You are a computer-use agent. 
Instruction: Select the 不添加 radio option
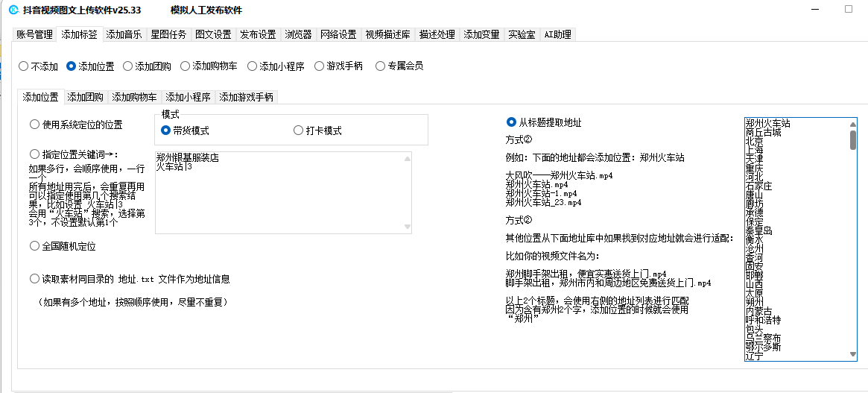coord(24,66)
